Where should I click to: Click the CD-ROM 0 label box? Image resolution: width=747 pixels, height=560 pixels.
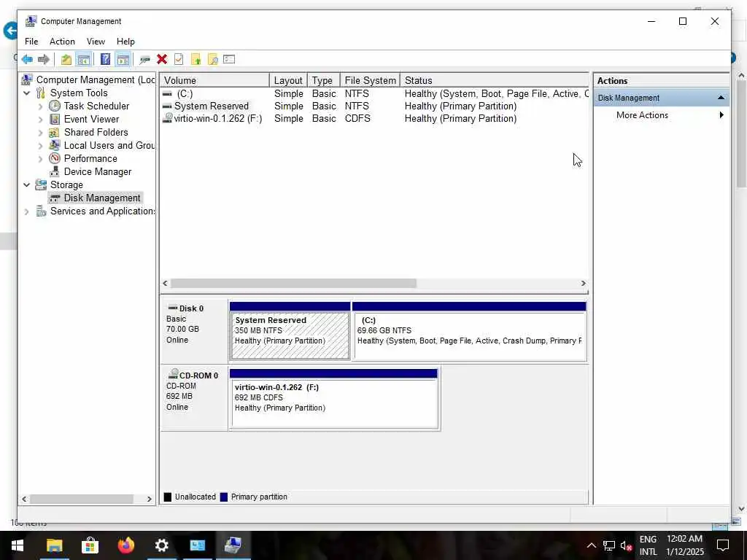tap(194, 397)
